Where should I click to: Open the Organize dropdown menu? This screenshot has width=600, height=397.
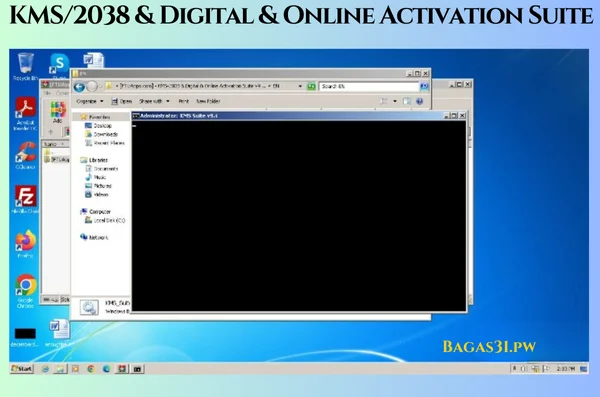pyautogui.click(x=90, y=101)
